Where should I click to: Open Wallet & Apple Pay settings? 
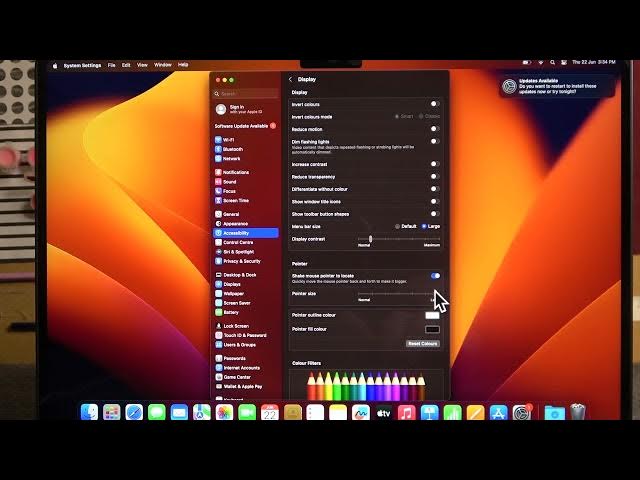coord(239,387)
